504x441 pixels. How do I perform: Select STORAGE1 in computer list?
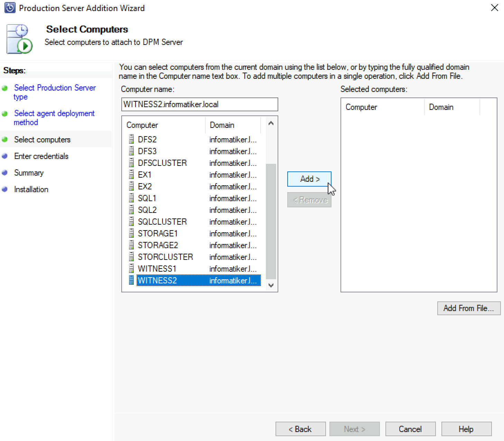(194, 233)
